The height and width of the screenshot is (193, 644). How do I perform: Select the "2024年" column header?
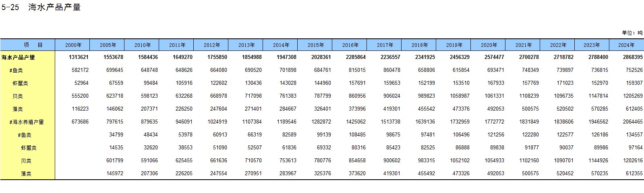pyautogui.click(x=626, y=45)
